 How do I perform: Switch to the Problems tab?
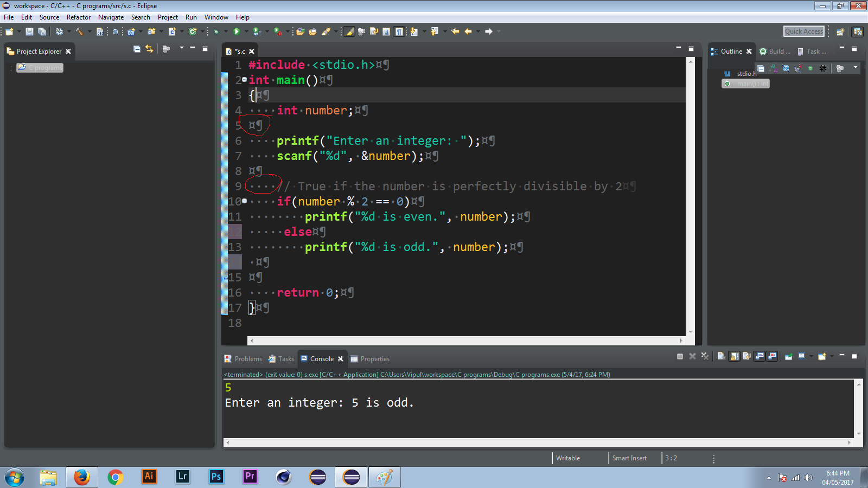(243, 359)
